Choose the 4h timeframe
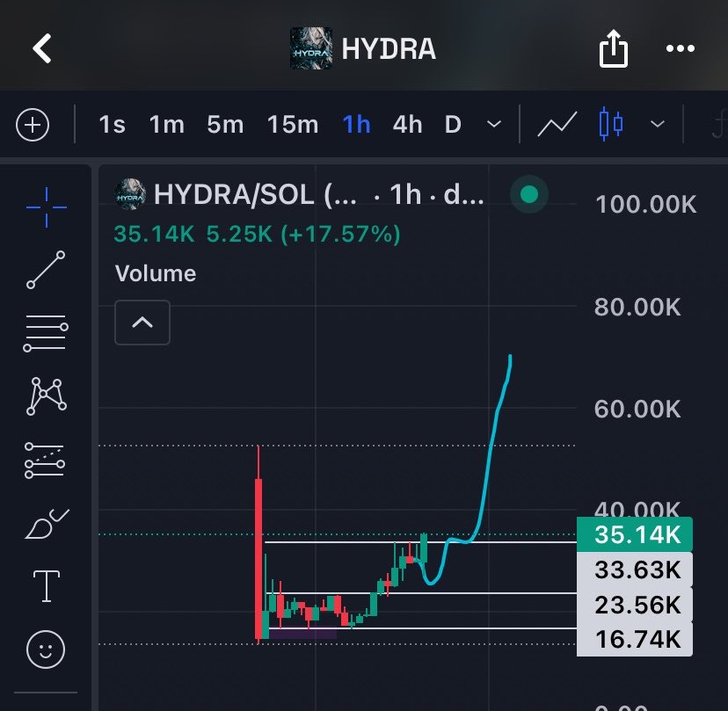This screenshot has width=728, height=711. 407,125
